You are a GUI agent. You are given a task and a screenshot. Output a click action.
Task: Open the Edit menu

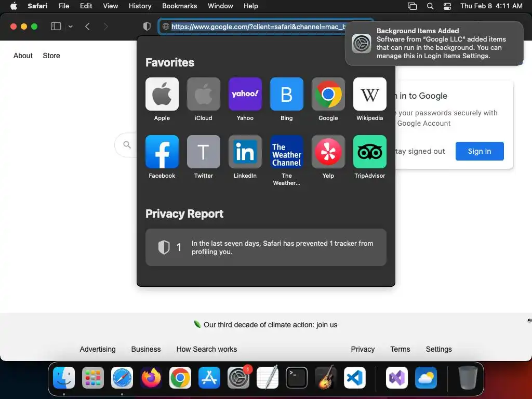coord(86,6)
